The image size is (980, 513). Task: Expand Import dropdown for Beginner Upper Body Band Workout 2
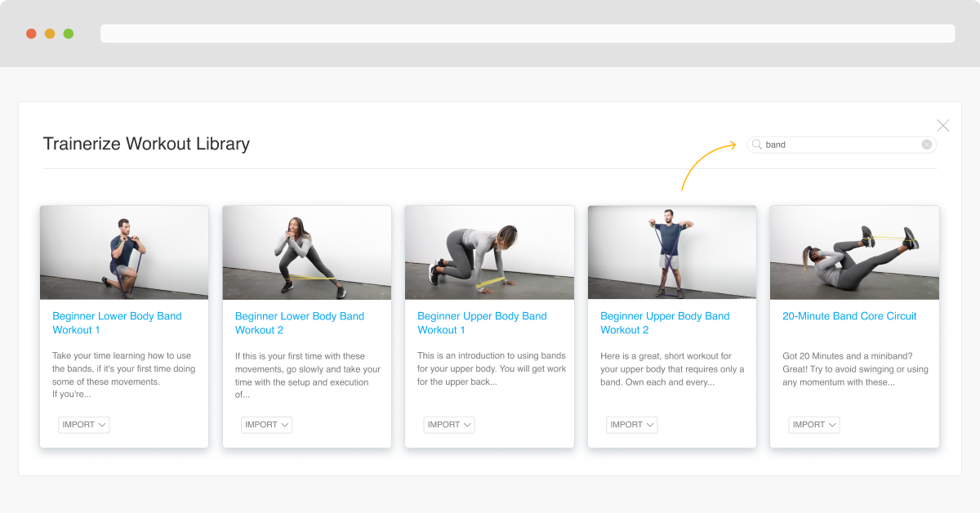631,425
